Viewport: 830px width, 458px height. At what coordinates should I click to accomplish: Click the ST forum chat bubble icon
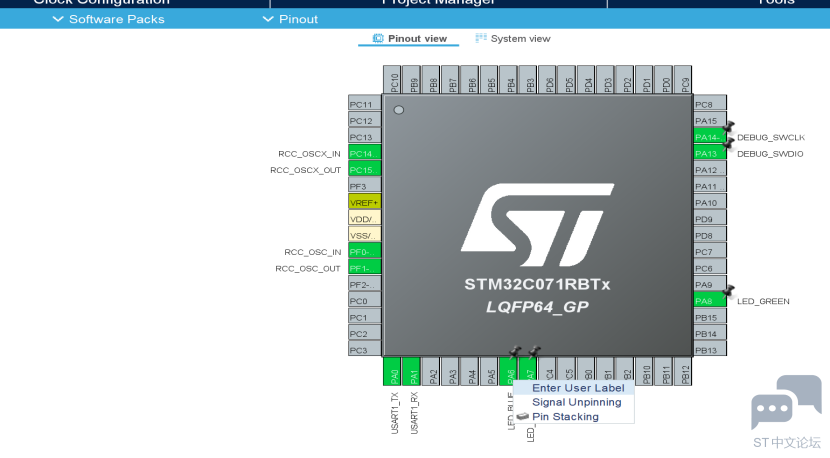click(786, 402)
